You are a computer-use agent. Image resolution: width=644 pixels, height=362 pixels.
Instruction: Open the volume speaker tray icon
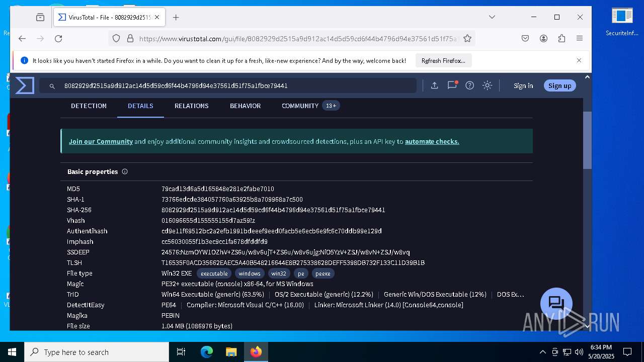[579, 352]
